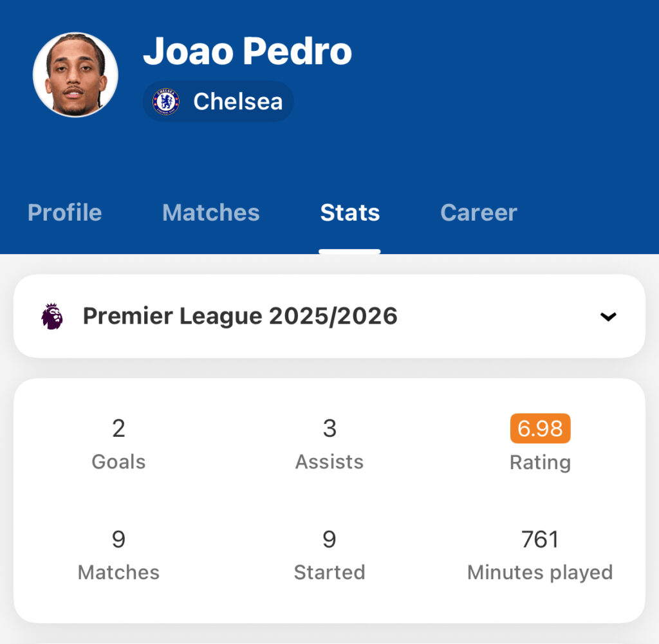Click the Started stat value
The height and width of the screenshot is (644, 659).
point(329,539)
